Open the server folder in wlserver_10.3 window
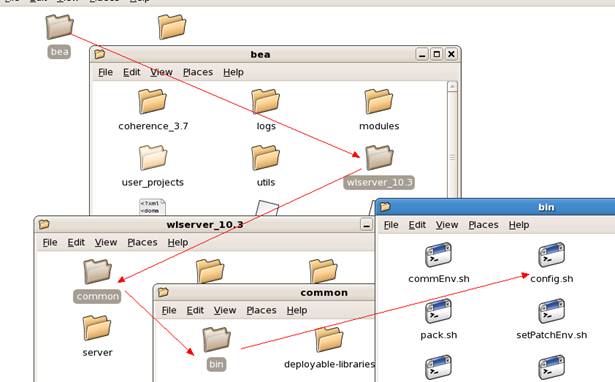The height and width of the screenshot is (382, 615). (x=97, y=327)
